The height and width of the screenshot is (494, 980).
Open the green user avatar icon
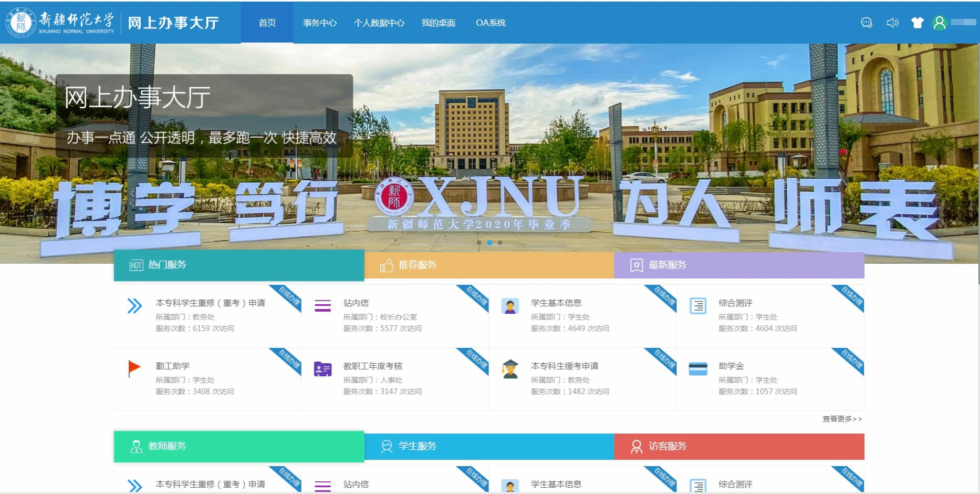940,23
